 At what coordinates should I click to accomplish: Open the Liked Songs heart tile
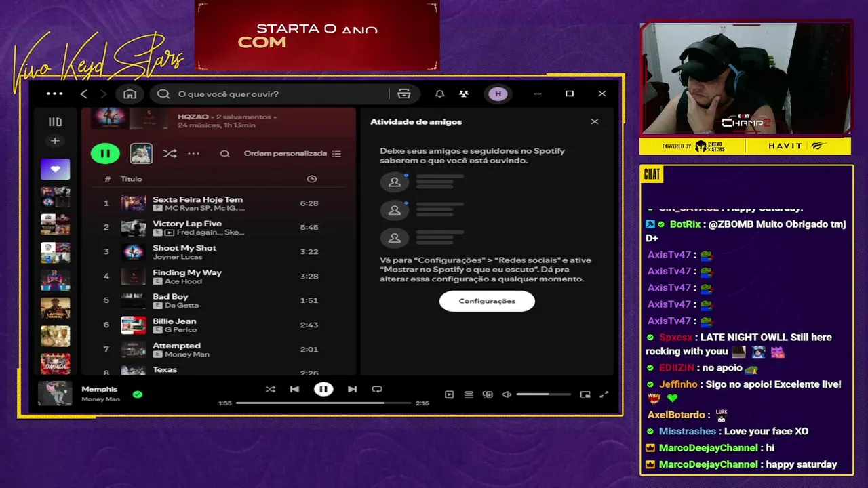click(55, 169)
